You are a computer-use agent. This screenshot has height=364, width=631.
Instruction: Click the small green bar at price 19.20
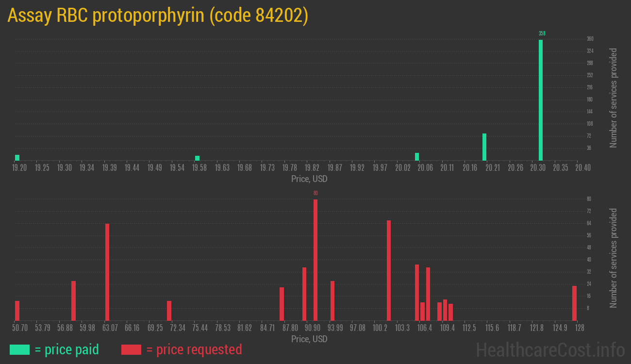tap(17, 157)
